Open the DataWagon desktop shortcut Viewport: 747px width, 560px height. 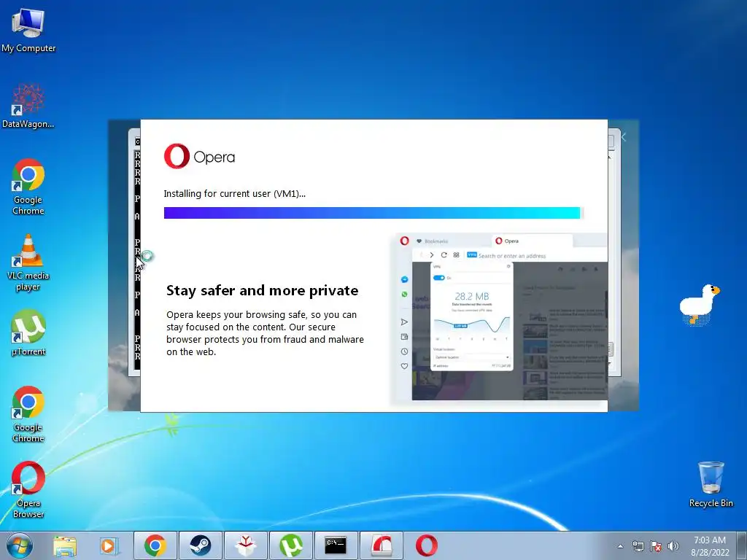point(28,106)
